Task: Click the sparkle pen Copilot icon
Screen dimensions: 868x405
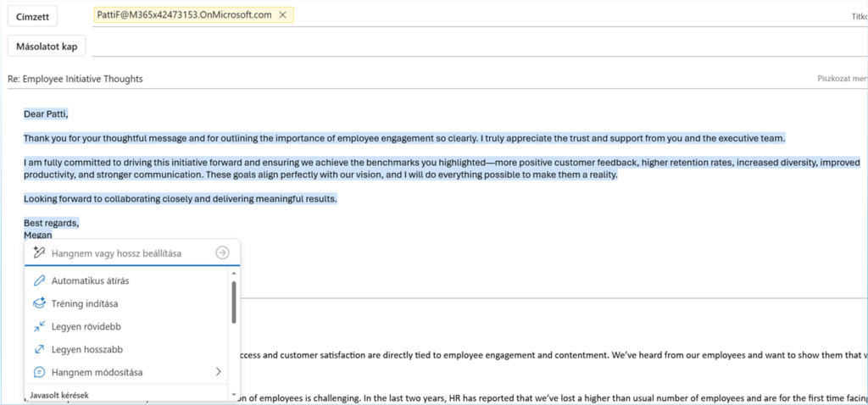Action: click(38, 252)
